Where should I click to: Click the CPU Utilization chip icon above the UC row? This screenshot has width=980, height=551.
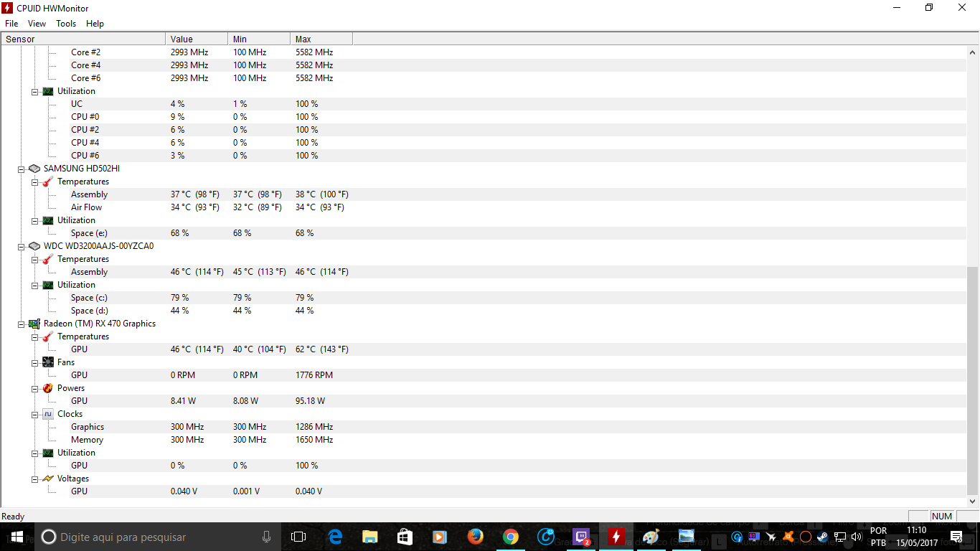point(48,91)
